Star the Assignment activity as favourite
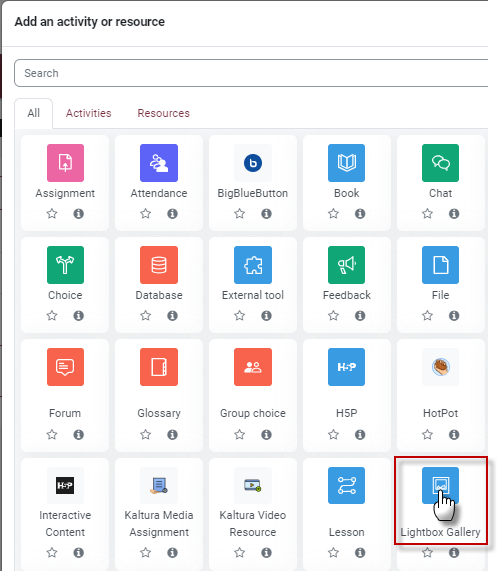The height and width of the screenshot is (571, 498). pos(52,213)
